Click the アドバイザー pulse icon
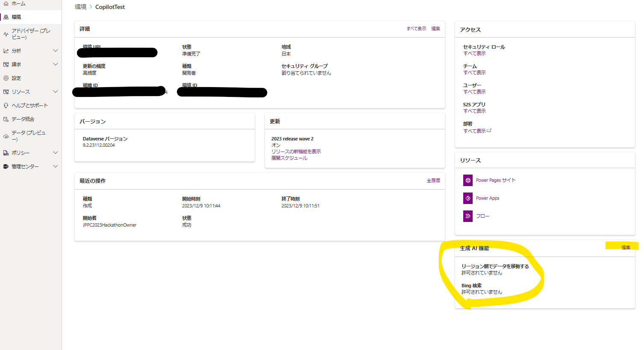 (x=6, y=34)
